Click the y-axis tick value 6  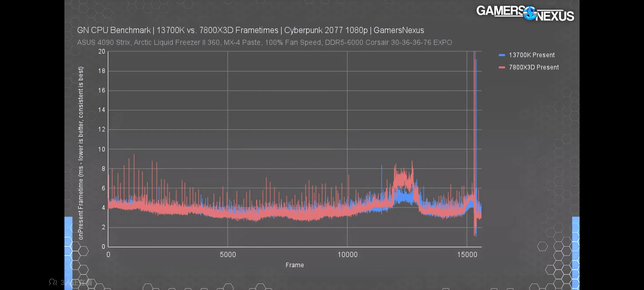(x=103, y=188)
